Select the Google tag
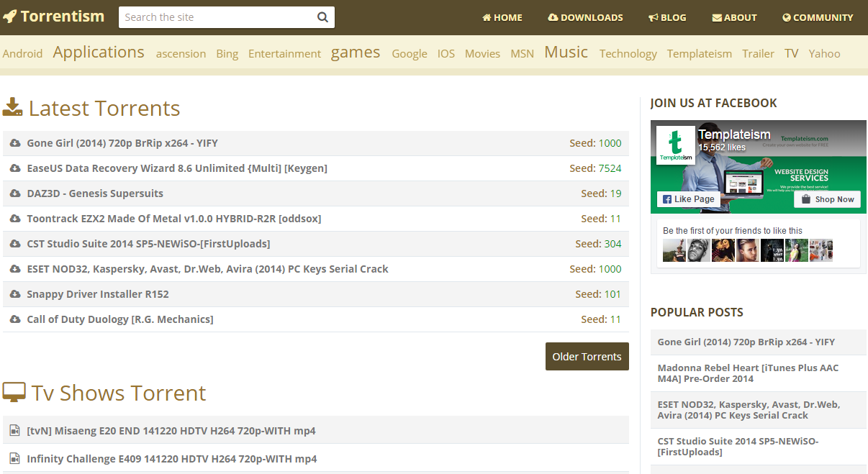This screenshot has height=474, width=868. pyautogui.click(x=410, y=53)
